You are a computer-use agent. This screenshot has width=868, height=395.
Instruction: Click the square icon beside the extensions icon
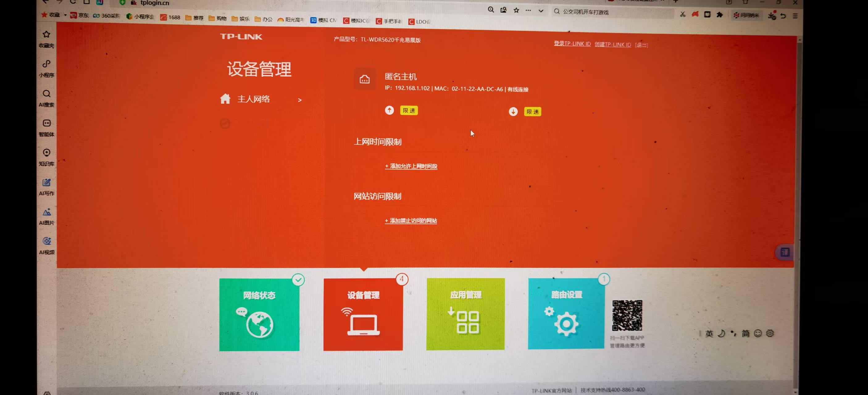(x=707, y=15)
